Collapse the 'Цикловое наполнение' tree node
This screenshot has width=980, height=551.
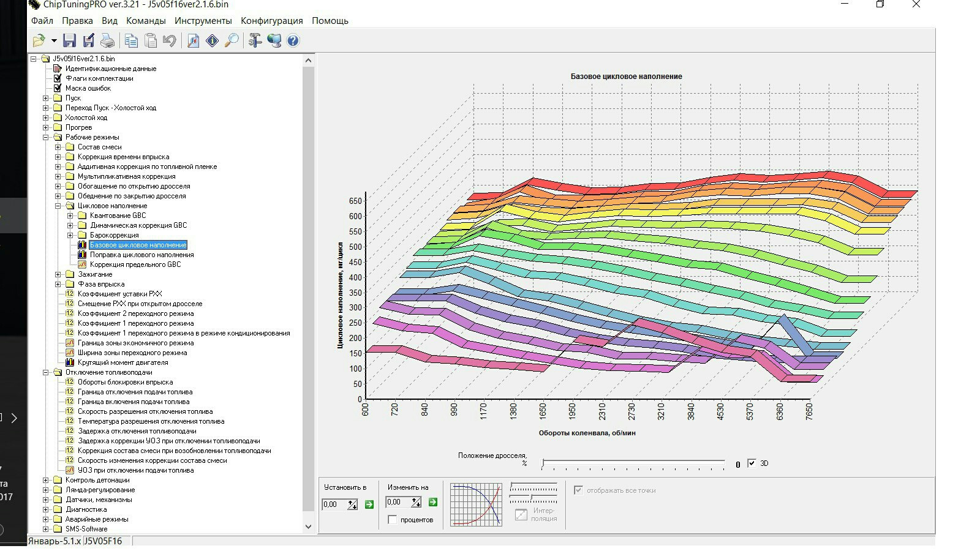(58, 206)
